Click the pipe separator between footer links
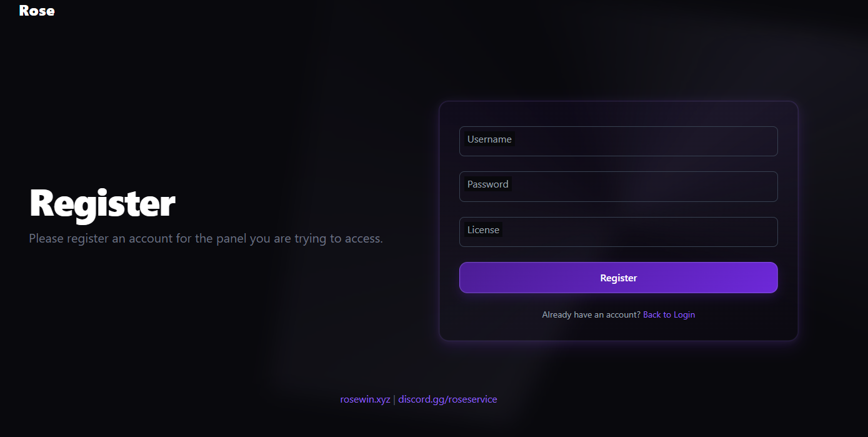This screenshot has height=437, width=868. pyautogui.click(x=394, y=399)
